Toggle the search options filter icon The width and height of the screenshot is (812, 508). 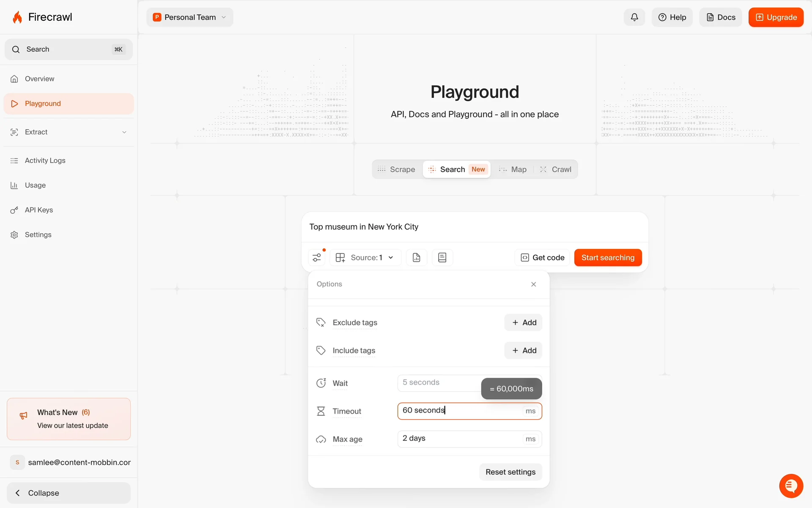point(317,257)
